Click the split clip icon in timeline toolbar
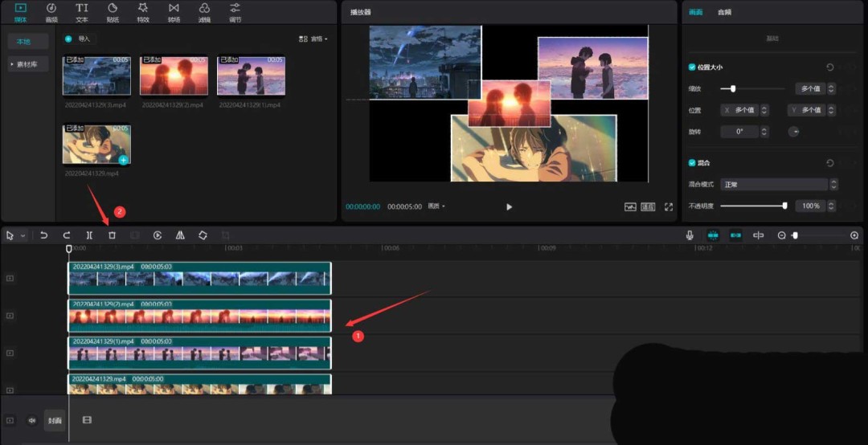The height and width of the screenshot is (445, 868). point(89,235)
